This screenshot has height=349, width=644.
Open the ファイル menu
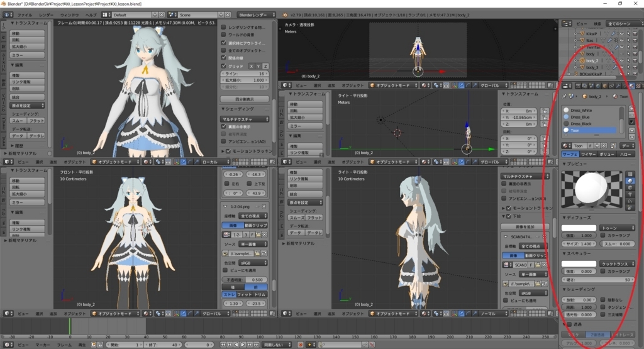tap(25, 15)
